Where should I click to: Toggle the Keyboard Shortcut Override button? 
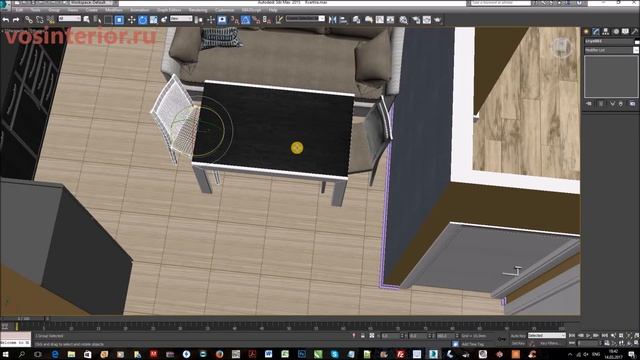coord(222,20)
